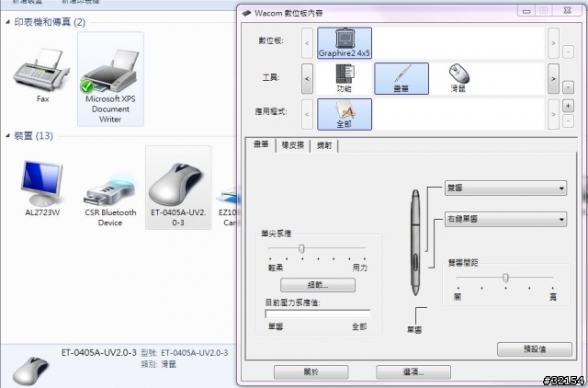Add application with plus button
Viewport: 588px width, 388px height.
[x=568, y=106]
